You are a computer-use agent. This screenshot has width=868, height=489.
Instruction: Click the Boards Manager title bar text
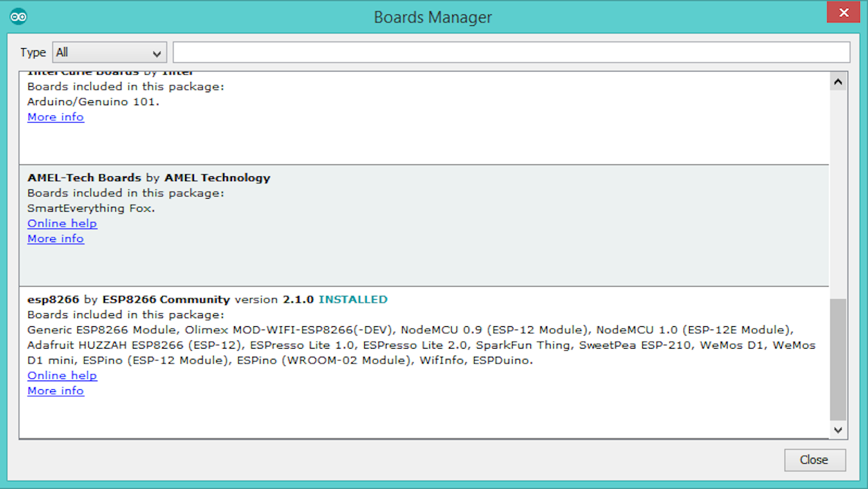pyautogui.click(x=433, y=17)
